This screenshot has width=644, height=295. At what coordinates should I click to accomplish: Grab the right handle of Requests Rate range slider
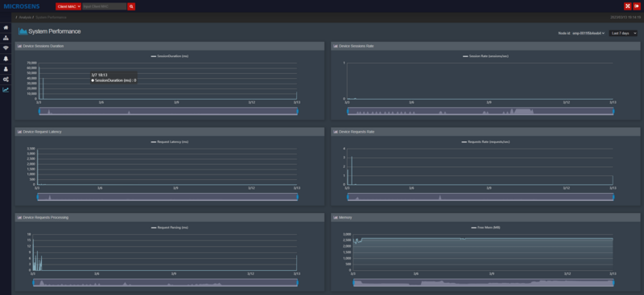[x=613, y=197]
